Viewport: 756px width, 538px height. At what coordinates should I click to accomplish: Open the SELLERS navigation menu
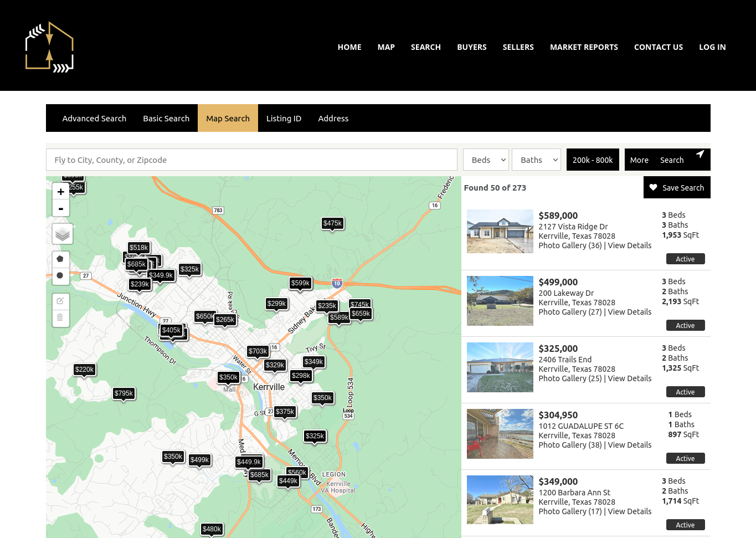coord(518,47)
